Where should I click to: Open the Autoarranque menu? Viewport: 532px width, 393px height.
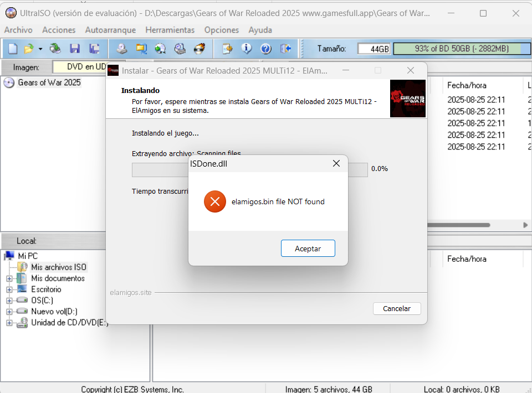[110, 30]
